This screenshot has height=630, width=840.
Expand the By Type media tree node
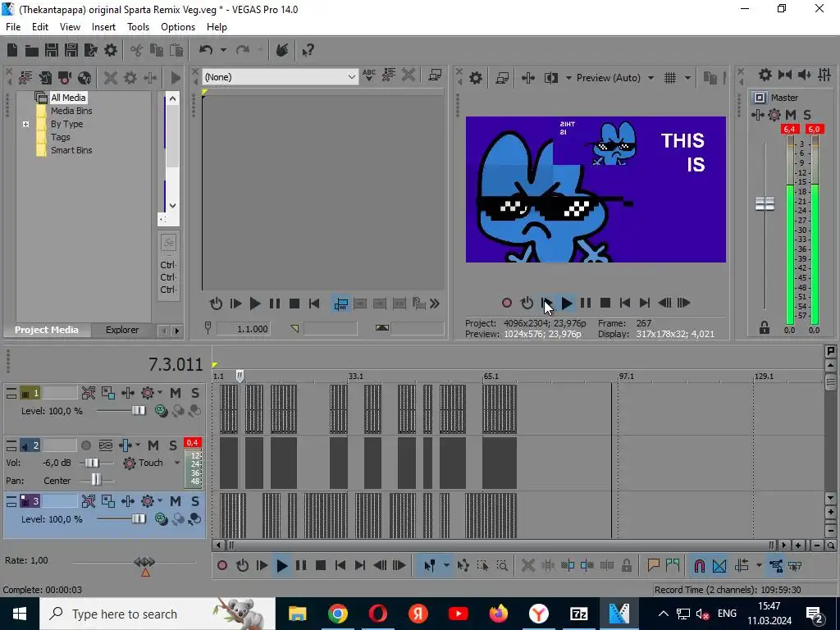25,125
